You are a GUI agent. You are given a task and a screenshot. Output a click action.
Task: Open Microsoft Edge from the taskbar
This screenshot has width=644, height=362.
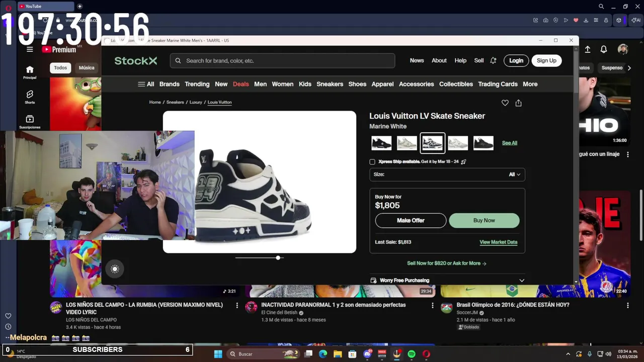coord(323,354)
